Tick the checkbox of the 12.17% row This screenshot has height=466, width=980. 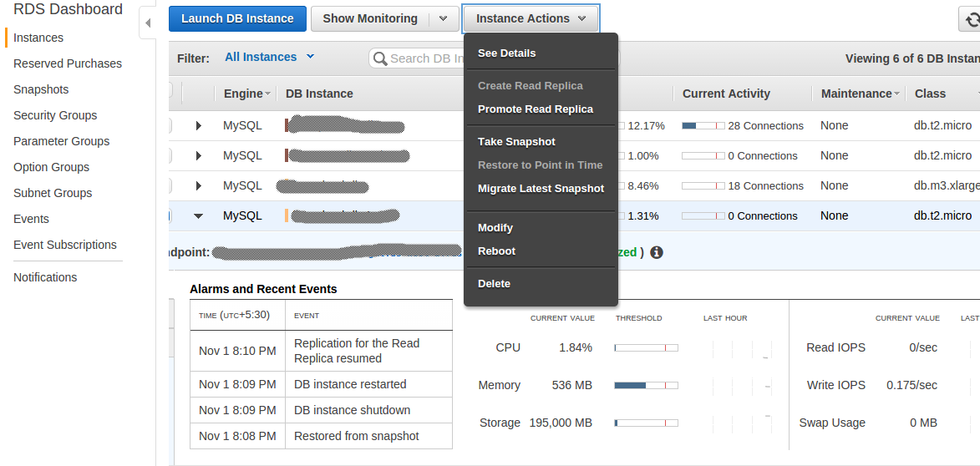(x=170, y=125)
